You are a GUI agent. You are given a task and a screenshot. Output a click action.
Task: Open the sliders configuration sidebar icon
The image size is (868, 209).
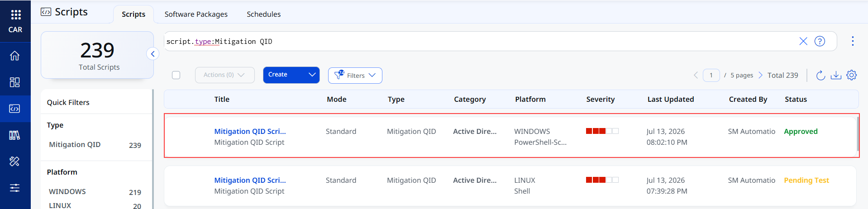pyautogui.click(x=15, y=188)
